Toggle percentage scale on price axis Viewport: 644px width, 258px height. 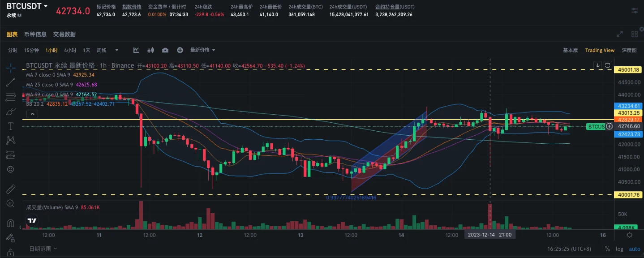pyautogui.click(x=607, y=249)
